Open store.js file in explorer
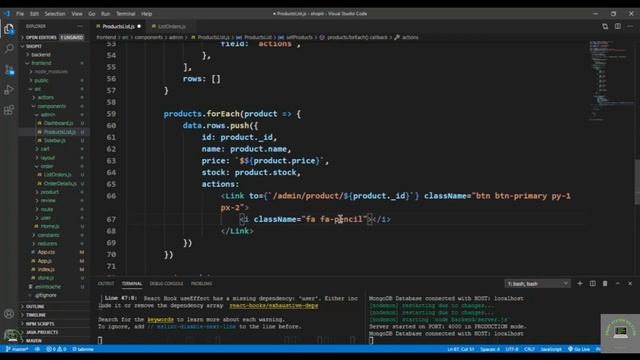 point(45,278)
